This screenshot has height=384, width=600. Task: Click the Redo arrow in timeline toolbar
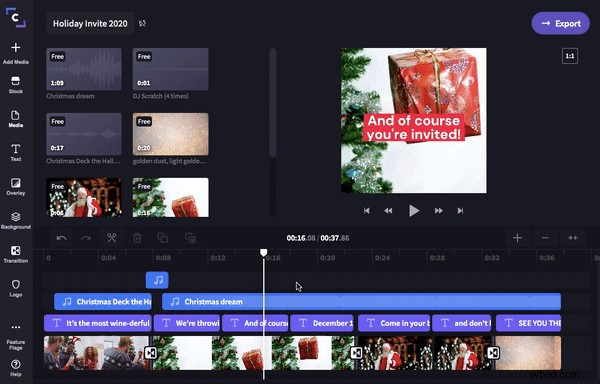click(86, 238)
